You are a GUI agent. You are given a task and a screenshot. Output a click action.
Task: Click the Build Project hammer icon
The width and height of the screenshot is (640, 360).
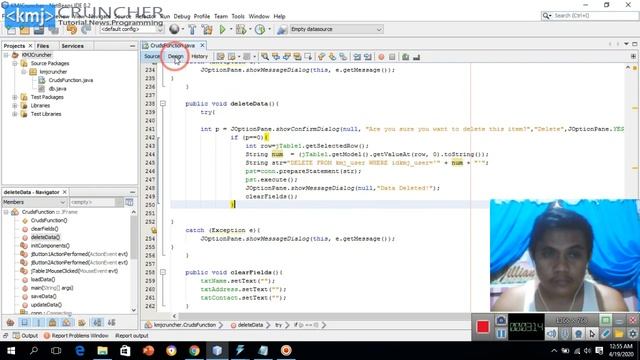tap(192, 29)
